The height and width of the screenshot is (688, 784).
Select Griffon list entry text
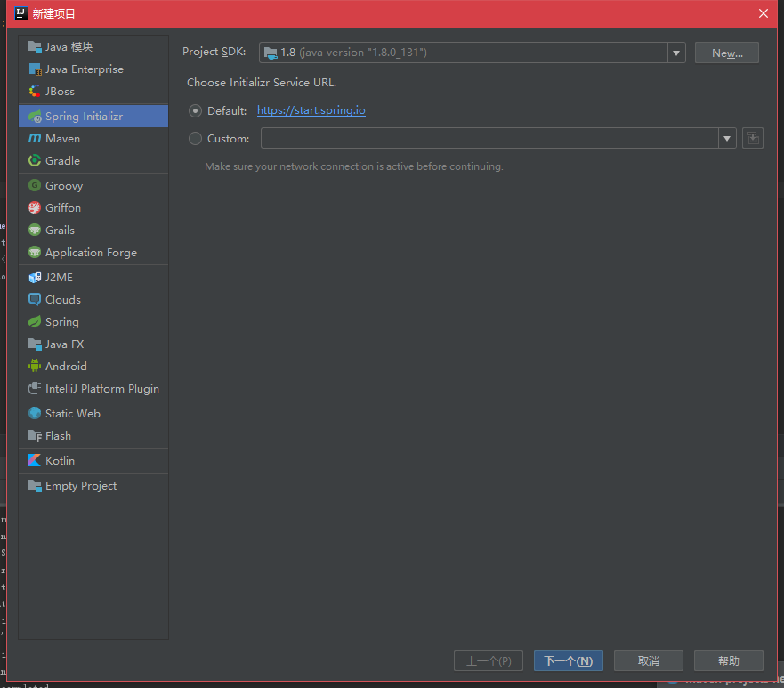(63, 208)
